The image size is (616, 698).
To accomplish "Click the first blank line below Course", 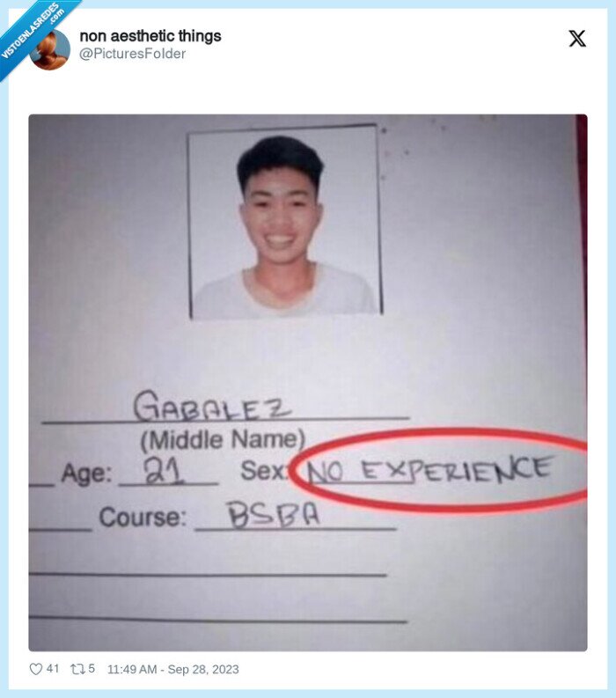I will [208, 575].
